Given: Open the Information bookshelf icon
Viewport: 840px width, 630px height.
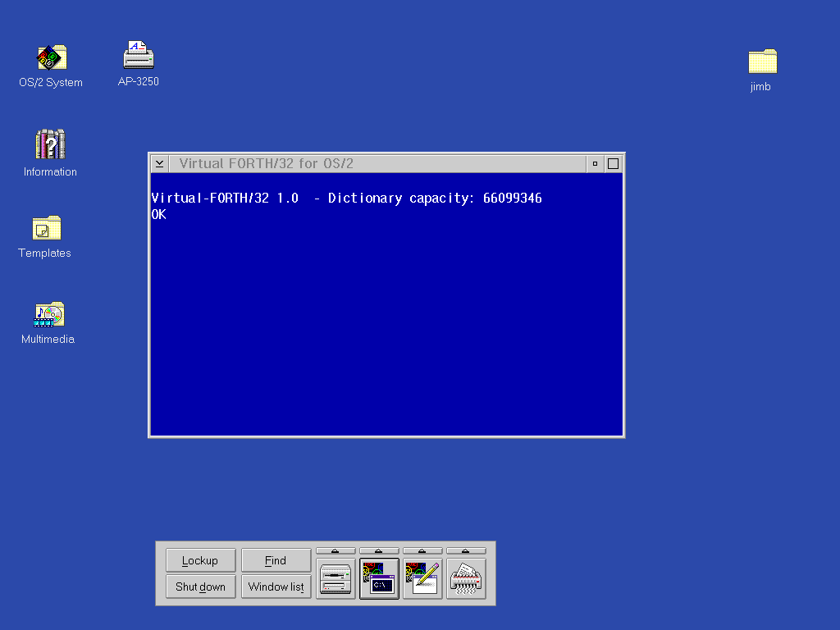Looking at the screenshot, I should 50,144.
